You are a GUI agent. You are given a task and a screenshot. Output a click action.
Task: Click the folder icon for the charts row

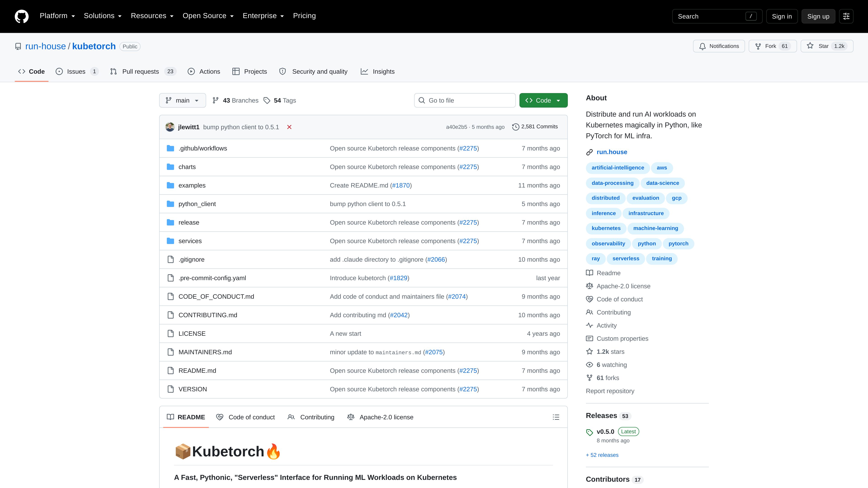[170, 167]
